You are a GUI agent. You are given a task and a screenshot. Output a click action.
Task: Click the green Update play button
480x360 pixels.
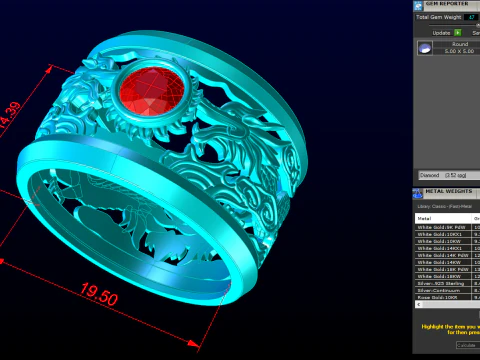(x=458, y=33)
